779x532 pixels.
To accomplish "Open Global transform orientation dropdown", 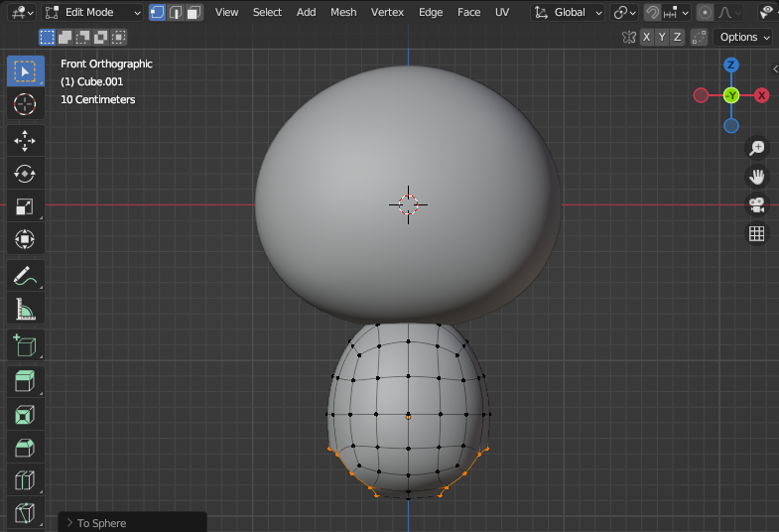I will (569, 12).
